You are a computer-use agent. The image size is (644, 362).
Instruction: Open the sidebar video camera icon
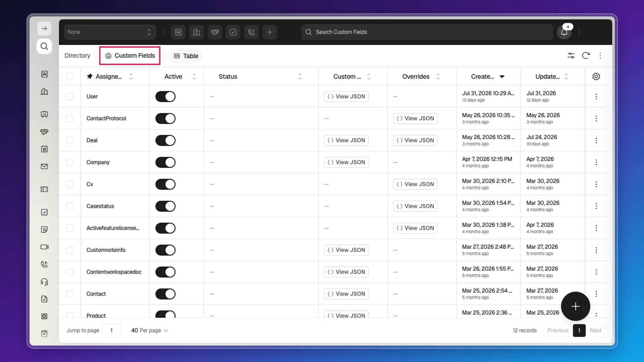(x=44, y=247)
